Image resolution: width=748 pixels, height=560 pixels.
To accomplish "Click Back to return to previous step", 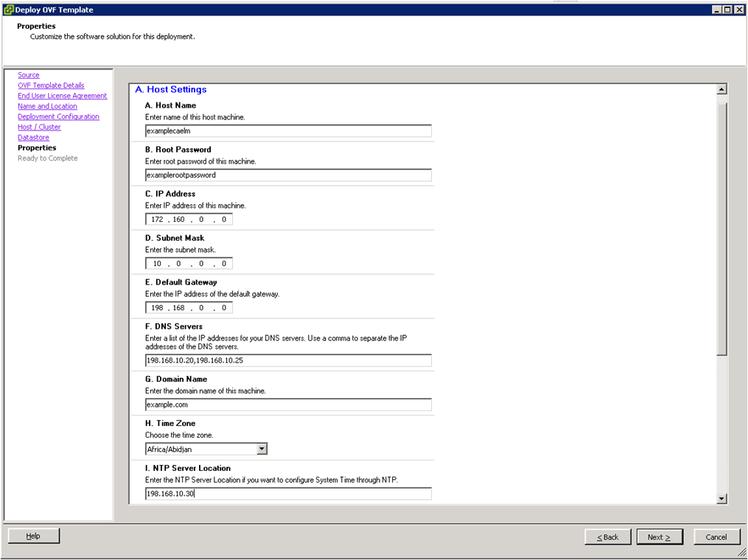I will (607, 536).
